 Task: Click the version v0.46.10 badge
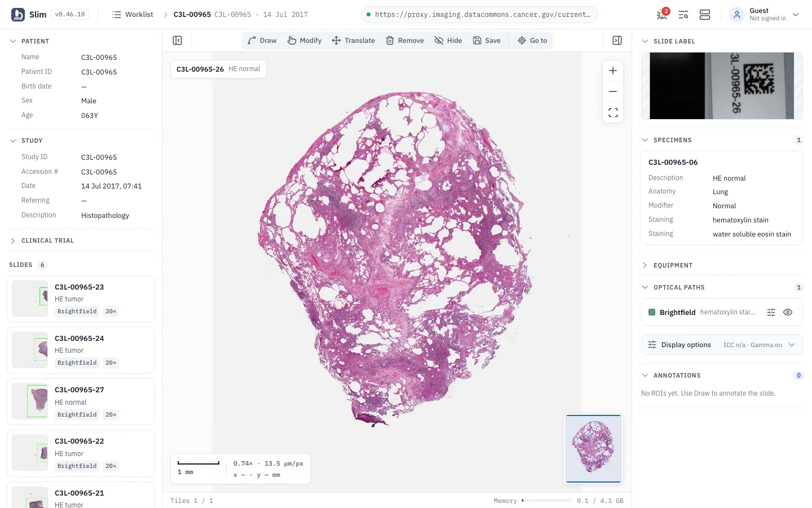pyautogui.click(x=70, y=15)
